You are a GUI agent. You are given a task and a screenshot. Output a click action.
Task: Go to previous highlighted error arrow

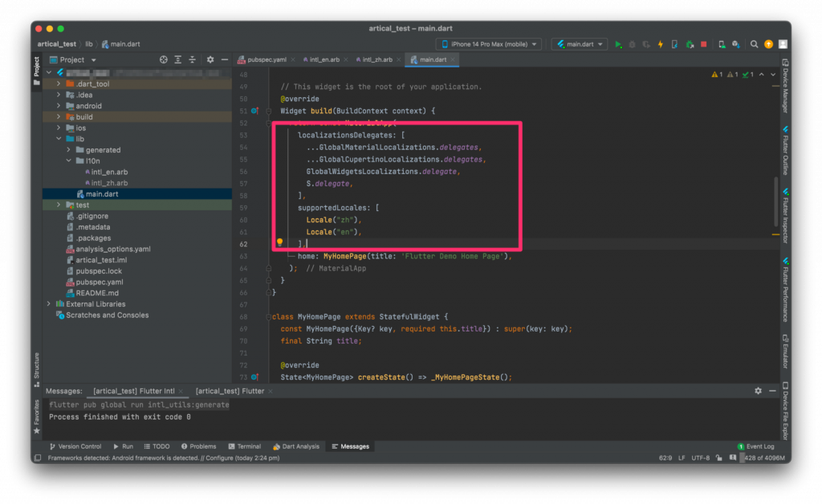point(762,75)
